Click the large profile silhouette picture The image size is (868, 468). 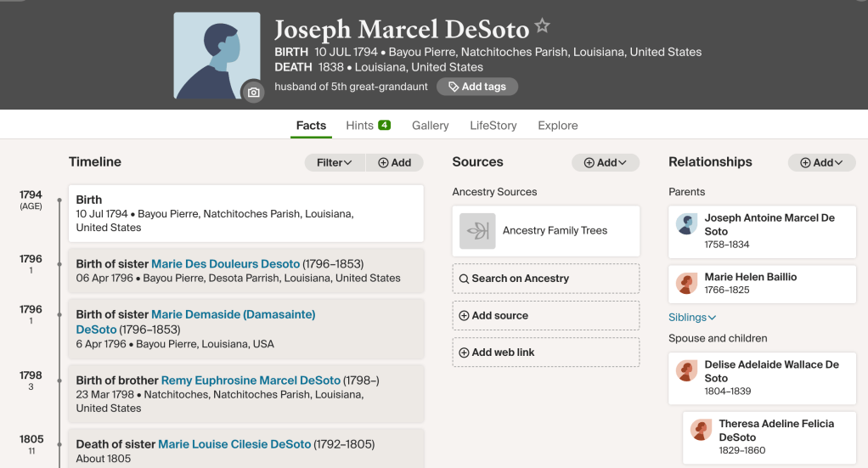tap(217, 55)
